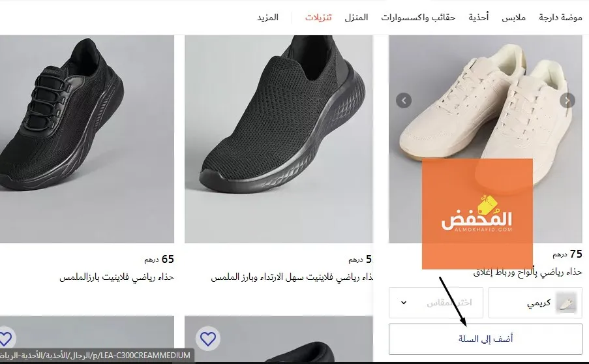This screenshot has width=589, height=364.
Task: Open the اختر المقاس size dropdown
Action: click(x=436, y=303)
